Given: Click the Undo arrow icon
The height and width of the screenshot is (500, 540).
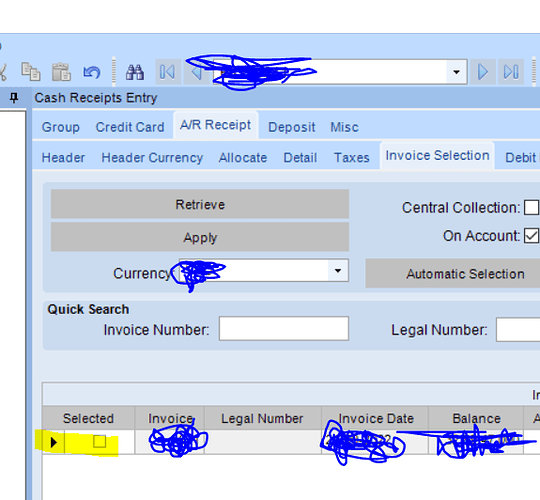Looking at the screenshot, I should 92,72.
